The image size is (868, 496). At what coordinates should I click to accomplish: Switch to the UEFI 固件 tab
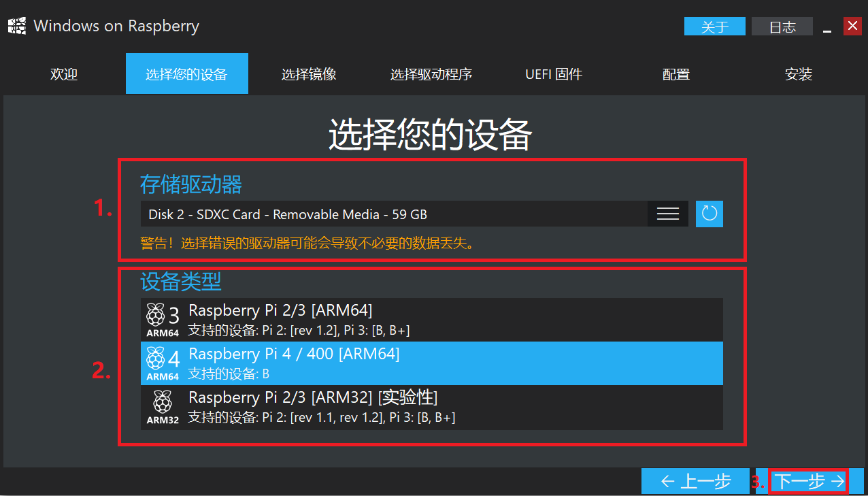pos(554,74)
